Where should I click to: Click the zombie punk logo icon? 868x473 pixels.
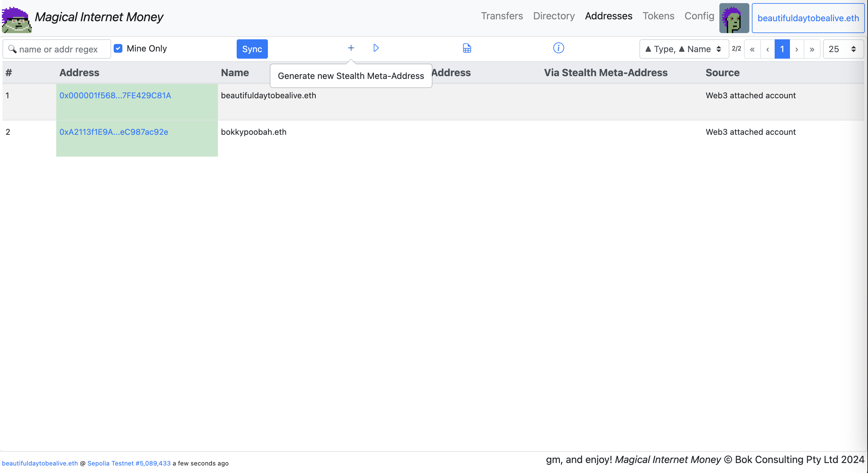(x=17, y=20)
